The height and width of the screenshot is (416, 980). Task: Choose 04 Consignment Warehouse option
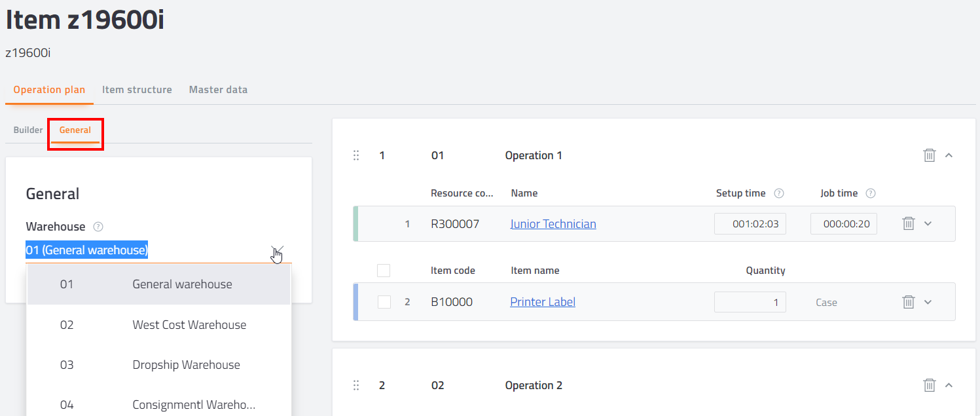point(158,405)
